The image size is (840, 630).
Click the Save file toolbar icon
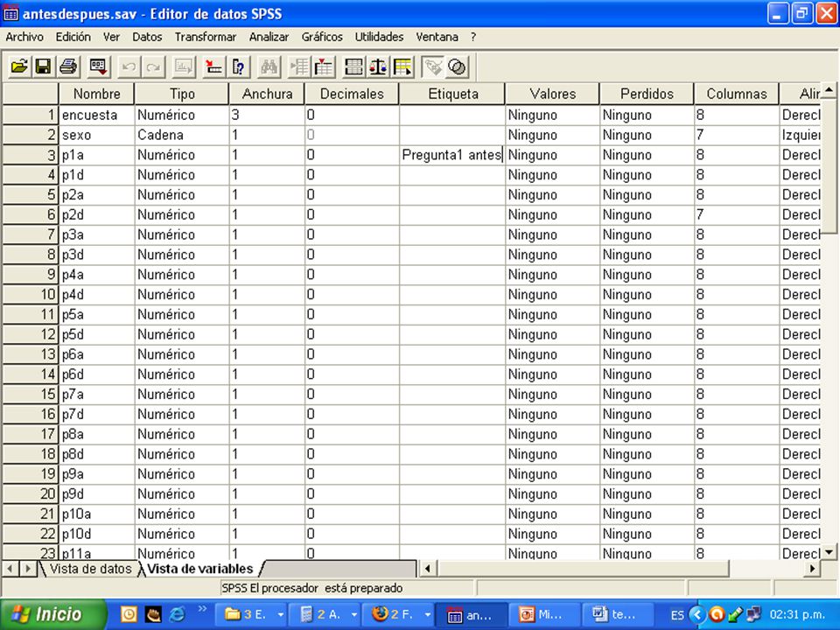tap(44, 67)
